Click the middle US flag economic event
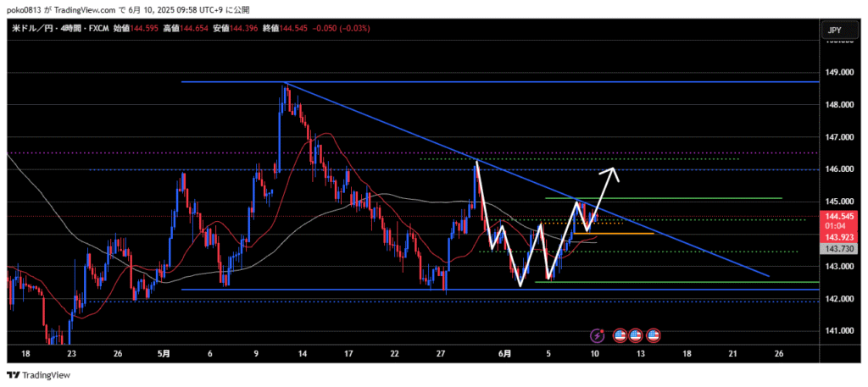This screenshot has height=387, width=868. pyautogui.click(x=636, y=336)
